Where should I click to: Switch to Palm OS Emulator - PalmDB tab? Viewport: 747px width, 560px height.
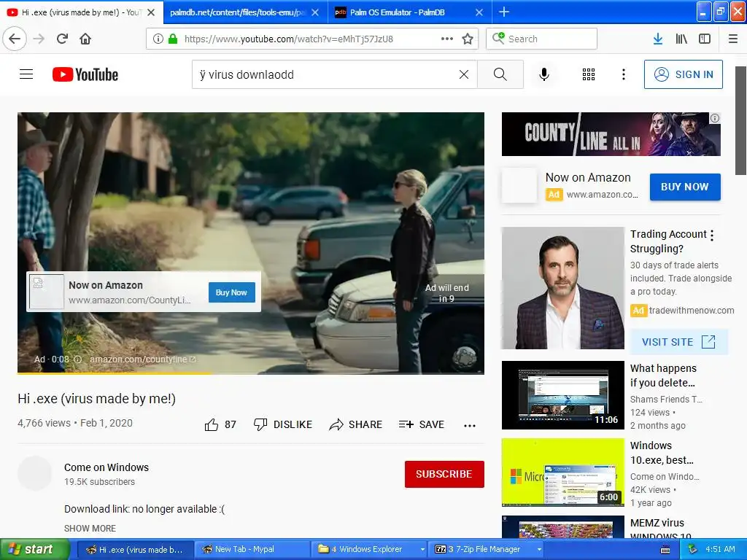(x=398, y=12)
